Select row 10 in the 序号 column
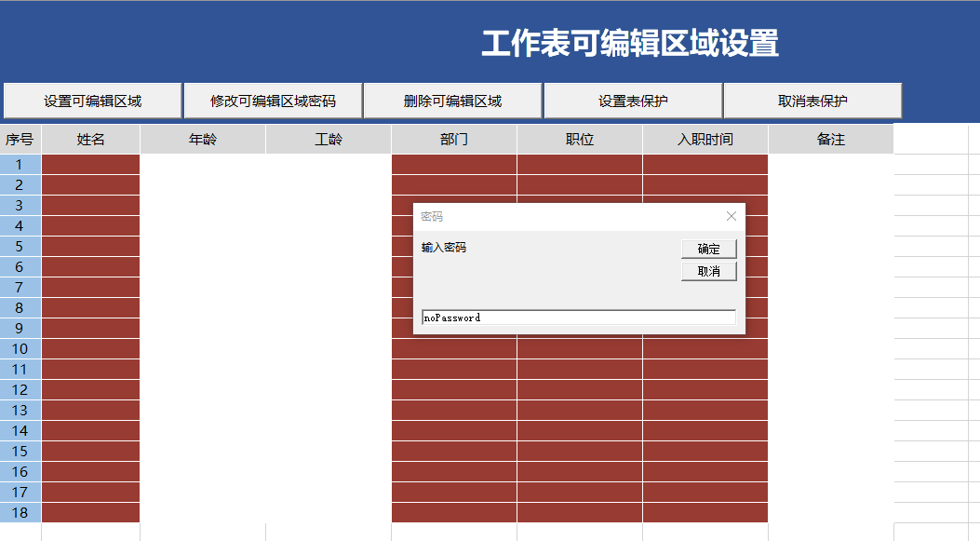Screen dimensions: 980x541 20,349
